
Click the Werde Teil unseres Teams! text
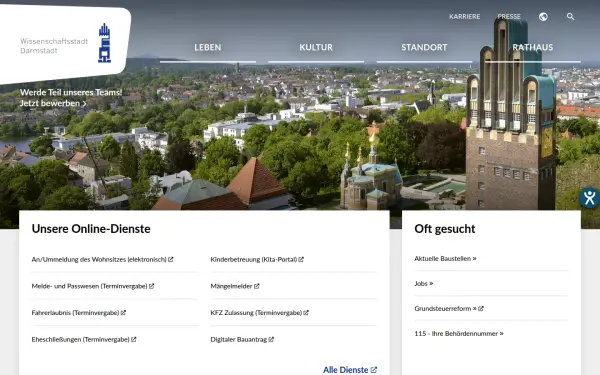(71, 92)
